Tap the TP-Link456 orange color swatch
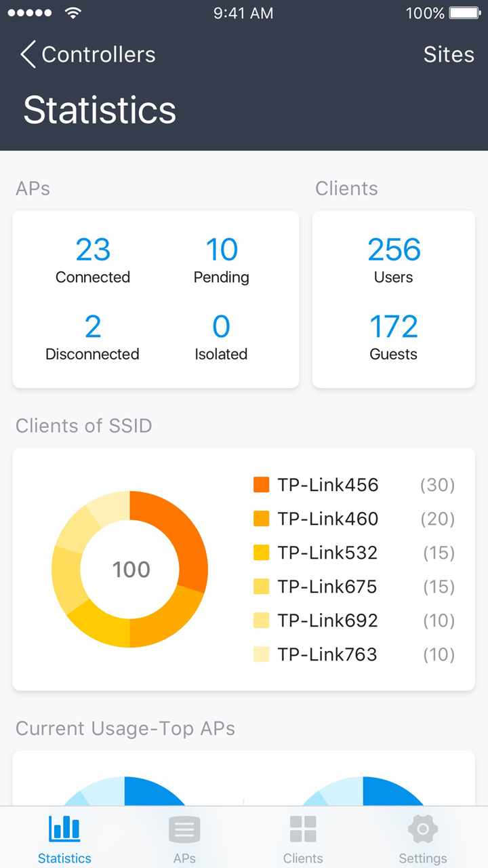The width and height of the screenshot is (488, 868). click(261, 485)
